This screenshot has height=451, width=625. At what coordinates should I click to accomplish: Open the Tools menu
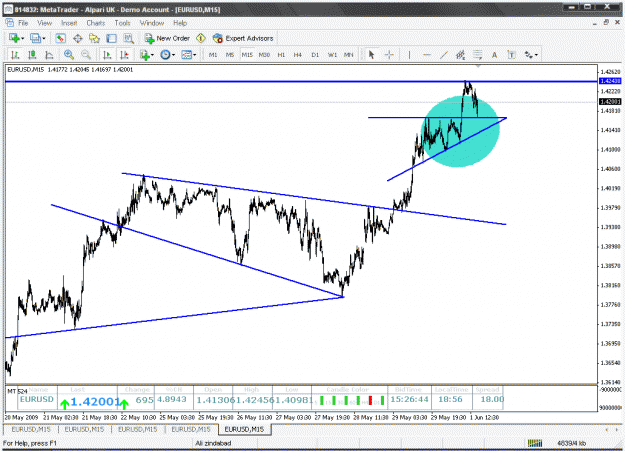point(122,23)
